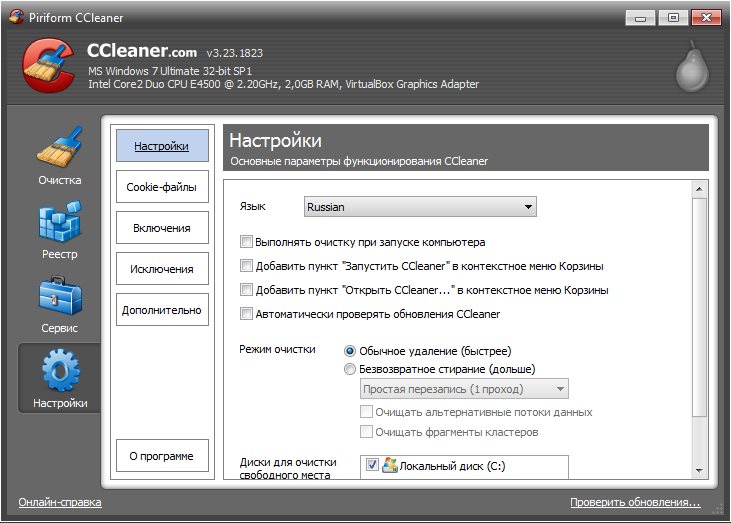Click scrollbar down arrow in settings panel

[x=699, y=470]
